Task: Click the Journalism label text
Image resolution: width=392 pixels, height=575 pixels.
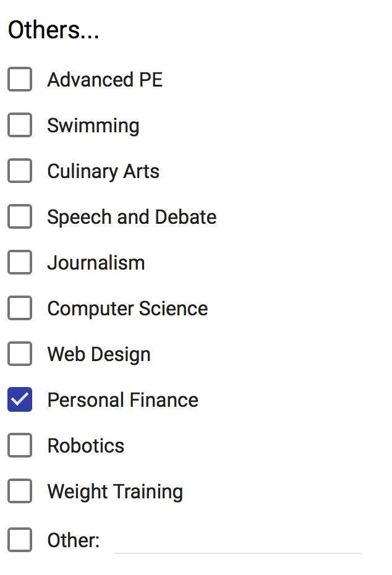Action: [96, 263]
